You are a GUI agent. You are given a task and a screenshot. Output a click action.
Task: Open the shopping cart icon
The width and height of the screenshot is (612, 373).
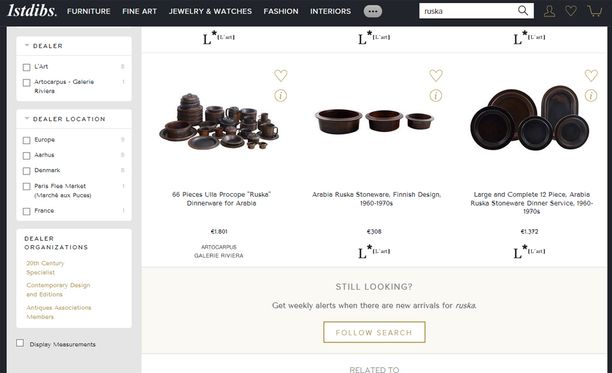[x=594, y=11]
